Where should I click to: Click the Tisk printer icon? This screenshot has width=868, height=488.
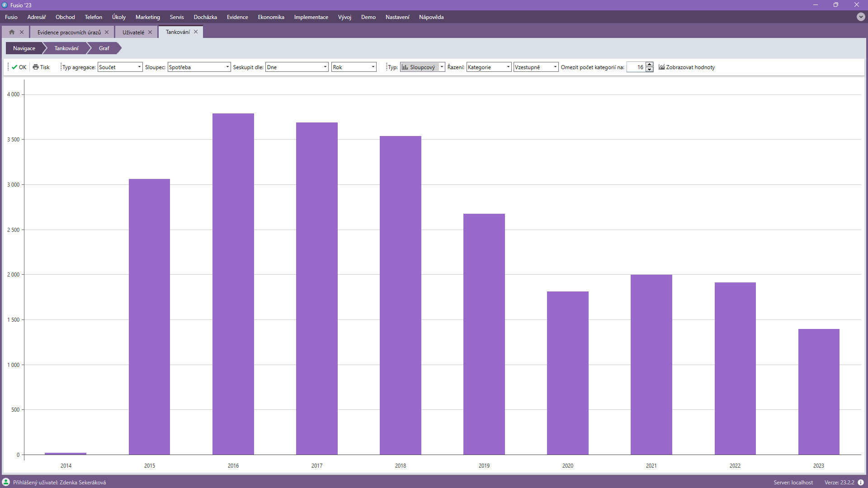[x=36, y=67]
